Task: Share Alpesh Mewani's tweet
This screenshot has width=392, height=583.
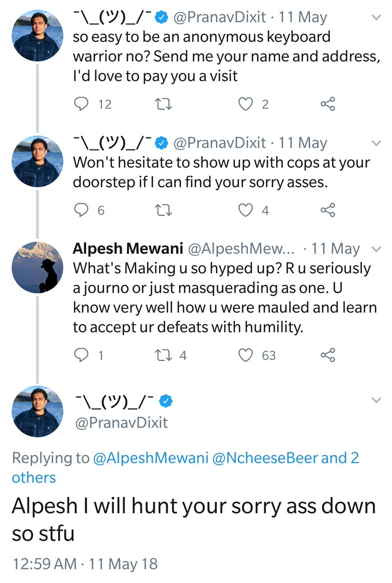Action: [x=328, y=355]
